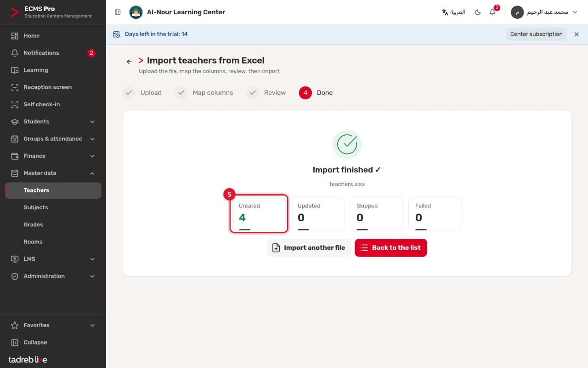Click the Failed count card
Screen dimensions: 588x368
coord(435,213)
